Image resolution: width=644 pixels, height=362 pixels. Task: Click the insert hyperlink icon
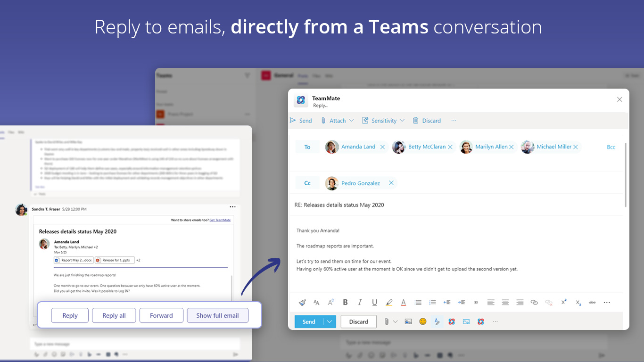tap(534, 302)
